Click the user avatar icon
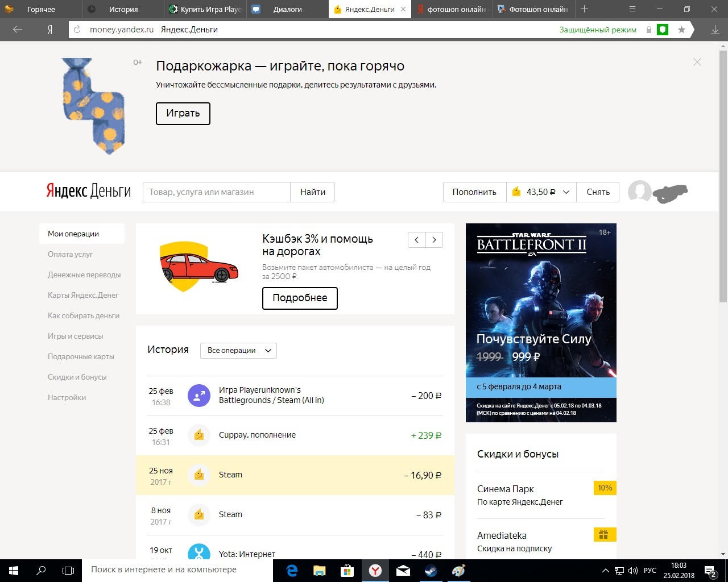Image resolution: width=728 pixels, height=582 pixels. pos(640,192)
